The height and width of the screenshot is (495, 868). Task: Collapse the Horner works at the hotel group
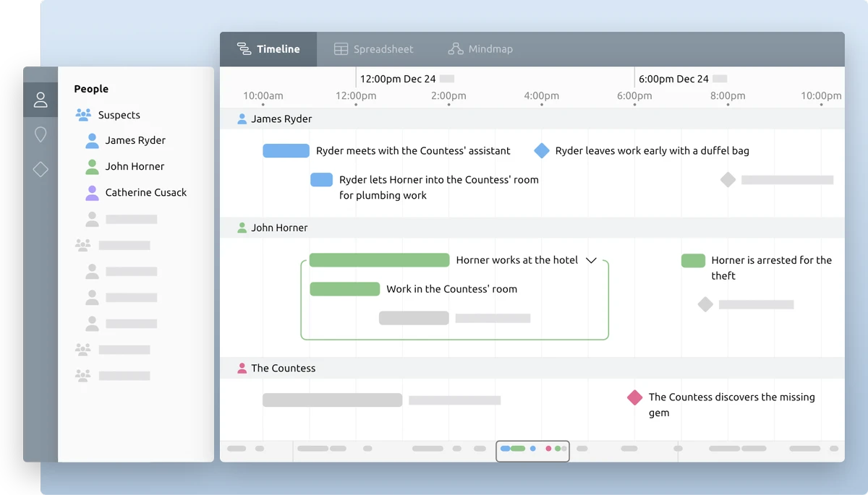point(591,260)
